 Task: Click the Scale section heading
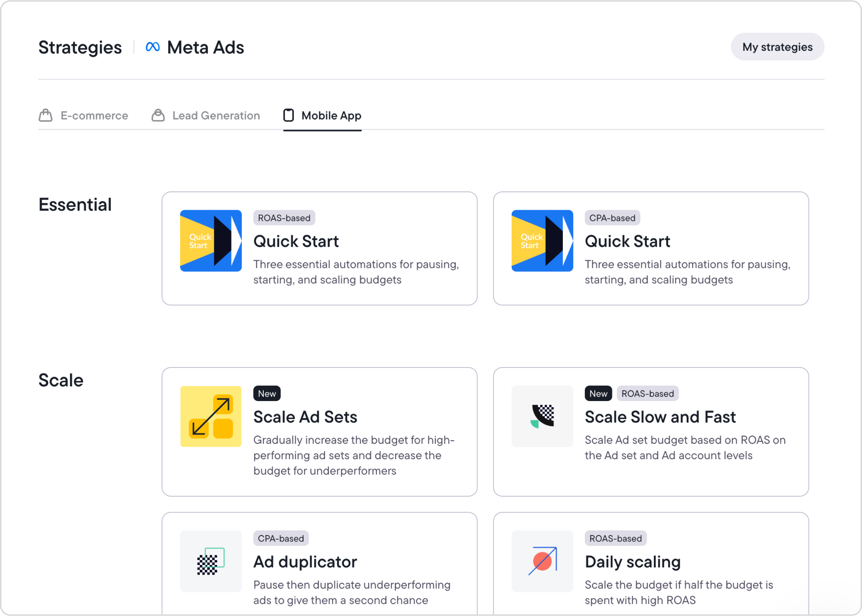[x=61, y=380]
